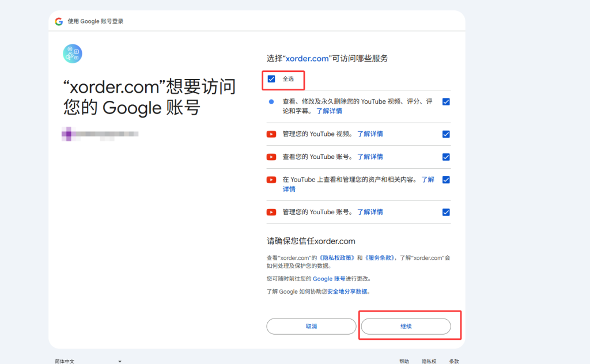Uncheck the 查看您的 YouTube 账号 permission checkbox
The width and height of the screenshot is (590, 364).
[446, 157]
